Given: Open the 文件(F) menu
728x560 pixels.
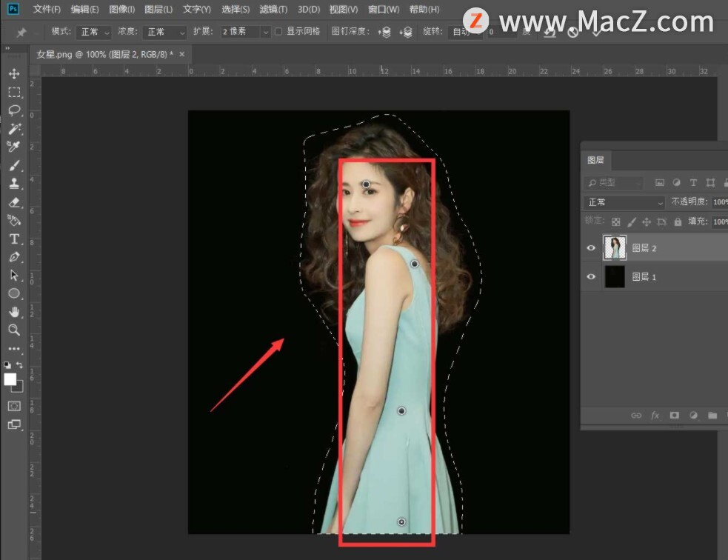Looking at the screenshot, I should (x=47, y=10).
